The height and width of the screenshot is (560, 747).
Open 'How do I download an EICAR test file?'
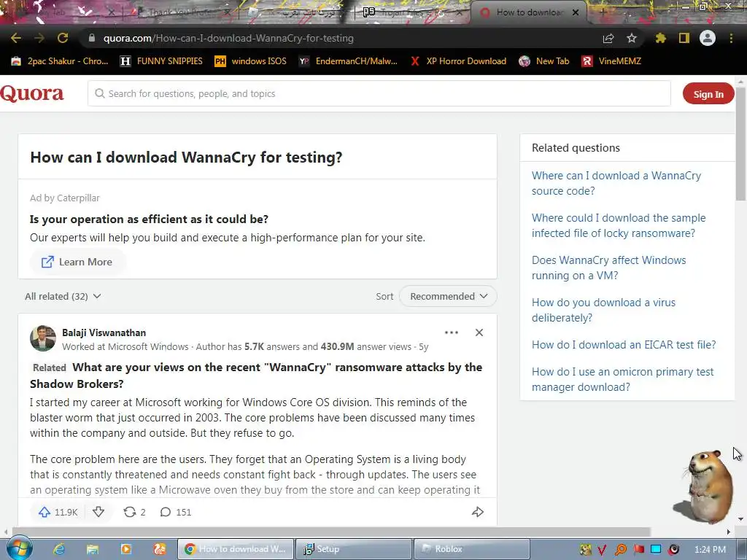[624, 345]
